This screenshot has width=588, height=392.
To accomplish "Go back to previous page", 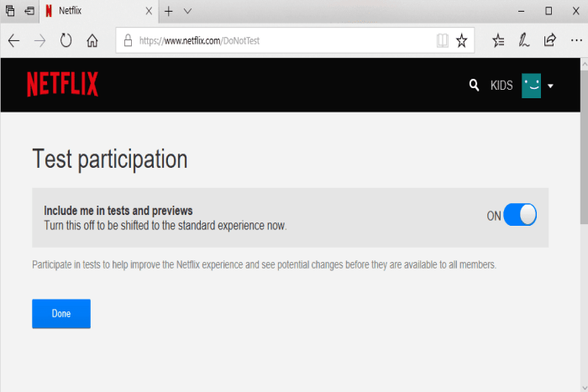I will [14, 40].
